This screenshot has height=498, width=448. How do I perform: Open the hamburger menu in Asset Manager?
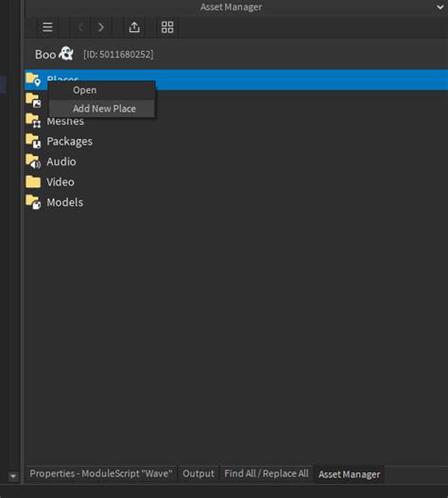[47, 27]
